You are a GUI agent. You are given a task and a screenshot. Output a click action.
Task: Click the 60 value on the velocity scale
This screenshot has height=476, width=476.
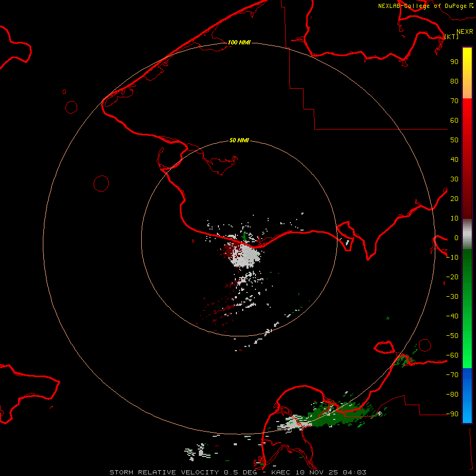click(454, 120)
